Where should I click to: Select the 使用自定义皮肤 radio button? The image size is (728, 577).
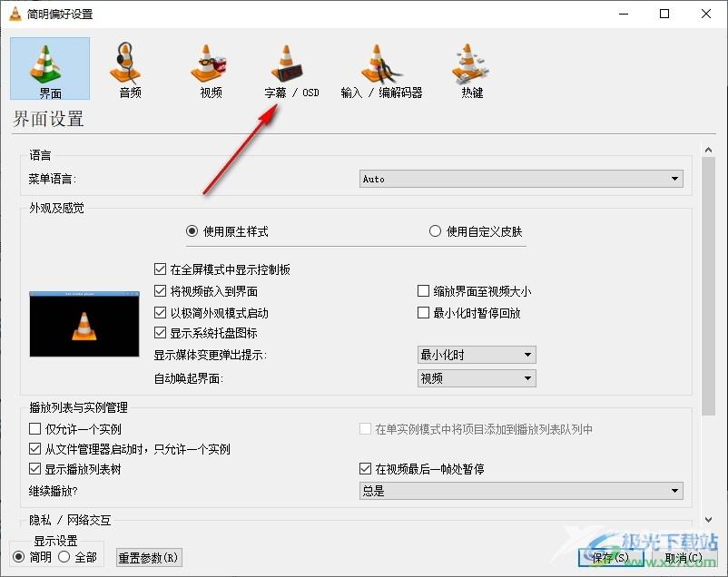(435, 231)
